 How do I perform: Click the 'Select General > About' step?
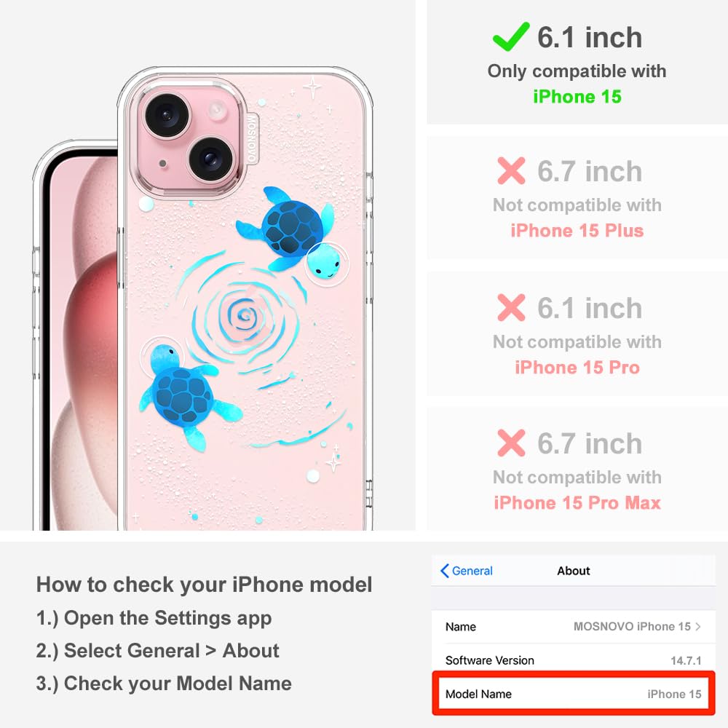tap(158, 650)
